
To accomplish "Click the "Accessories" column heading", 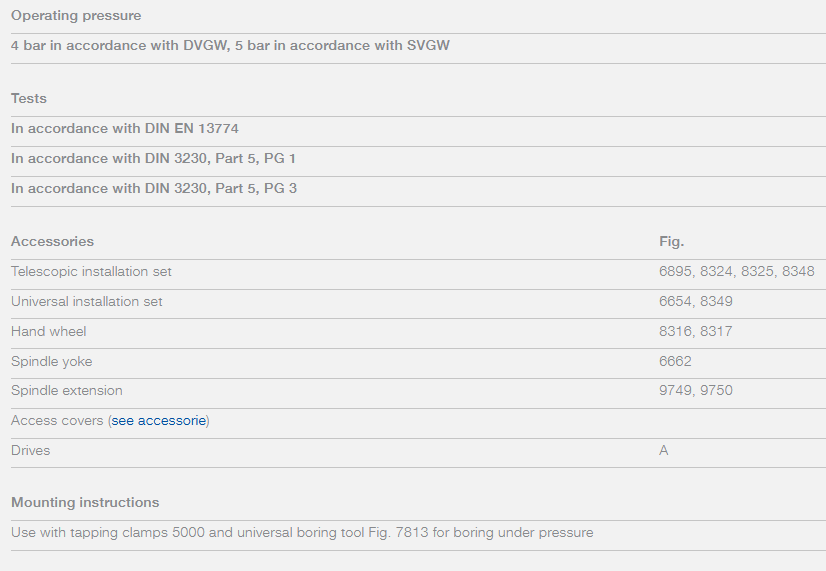I will [x=52, y=242].
